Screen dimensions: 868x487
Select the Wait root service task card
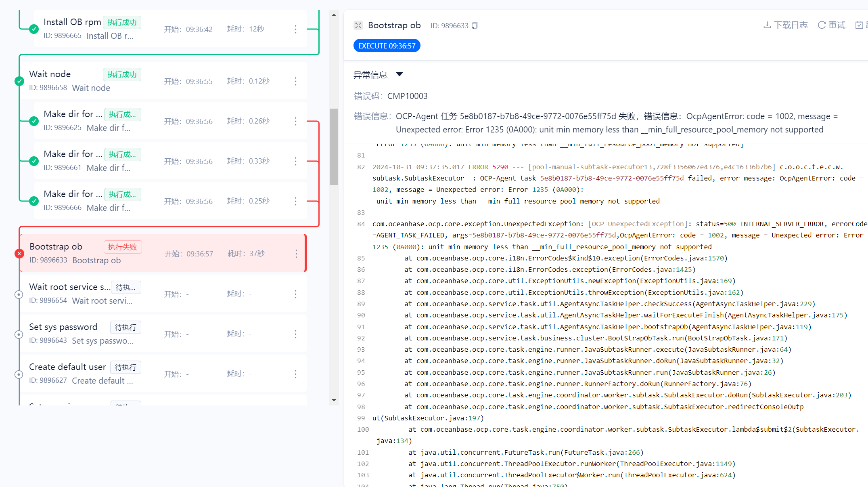coord(163,294)
